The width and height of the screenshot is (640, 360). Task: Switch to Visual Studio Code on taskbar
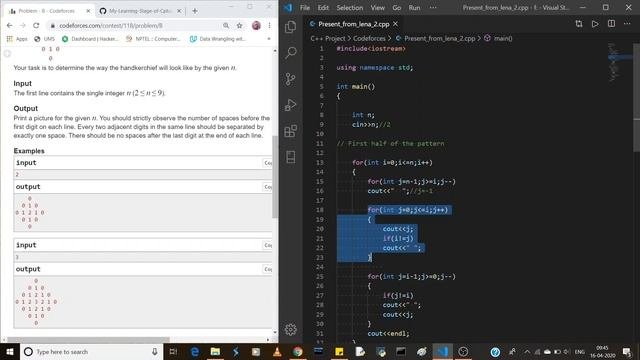point(442,351)
